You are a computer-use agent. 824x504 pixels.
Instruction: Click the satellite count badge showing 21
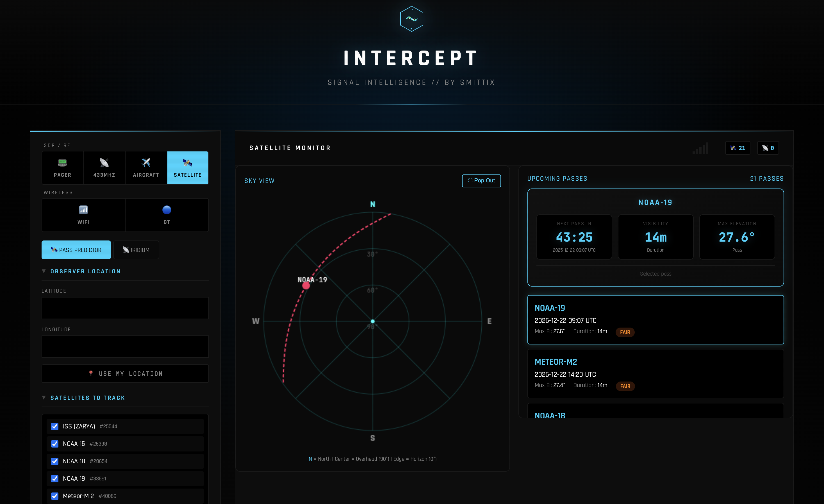click(737, 148)
